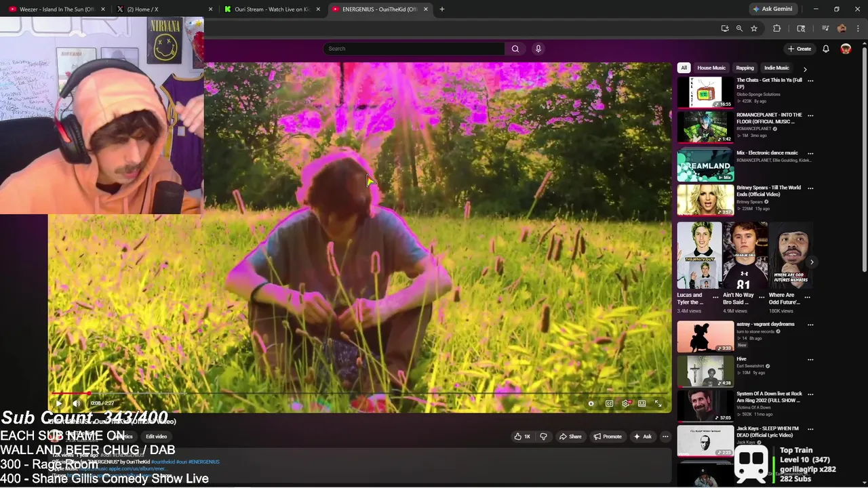
Task: Select the Indie Music chip
Action: coord(776,68)
